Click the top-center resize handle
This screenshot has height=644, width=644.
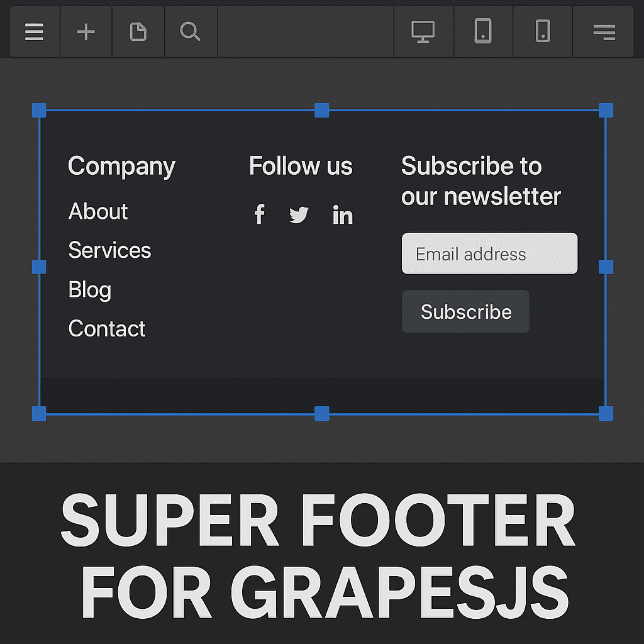pyautogui.click(x=321, y=111)
